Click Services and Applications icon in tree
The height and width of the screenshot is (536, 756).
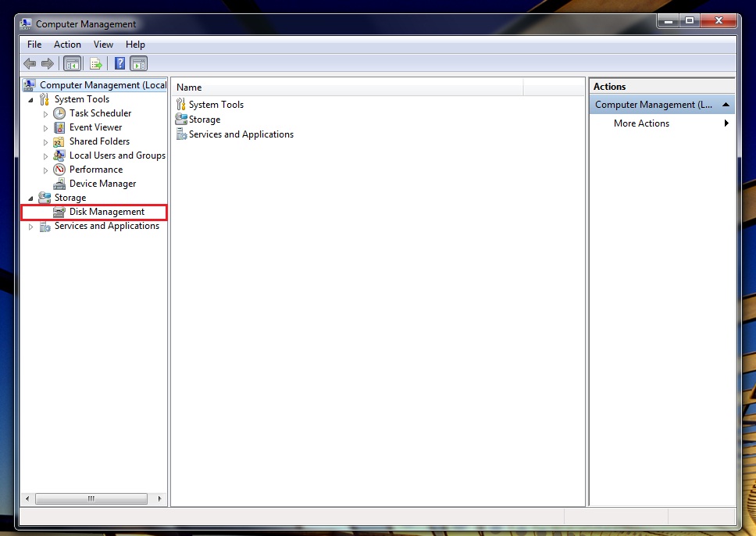click(45, 227)
